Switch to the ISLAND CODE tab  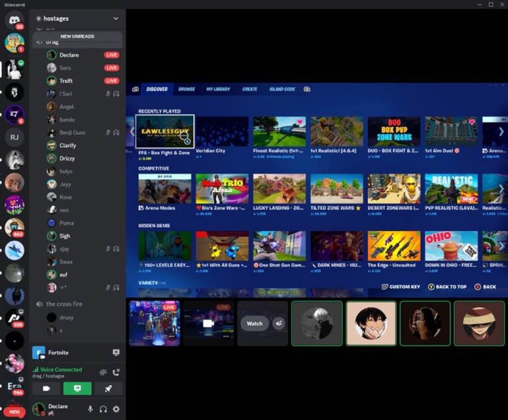click(282, 89)
